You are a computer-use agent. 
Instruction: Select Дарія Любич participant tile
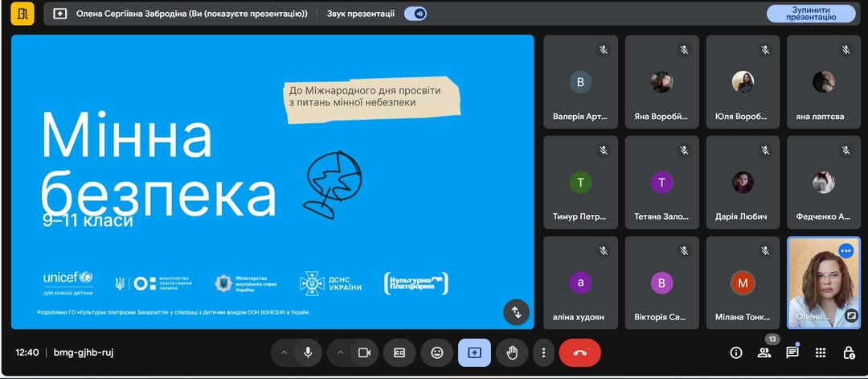[743, 183]
